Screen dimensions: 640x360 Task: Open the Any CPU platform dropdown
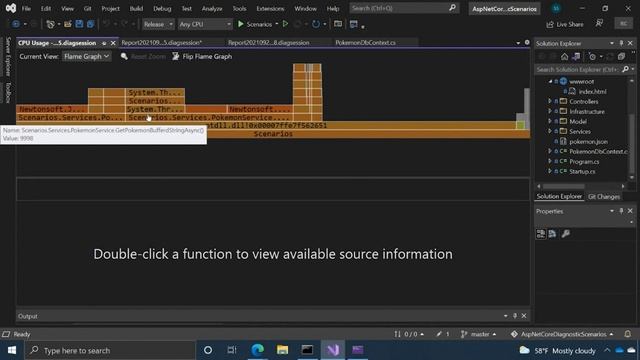tap(205, 24)
